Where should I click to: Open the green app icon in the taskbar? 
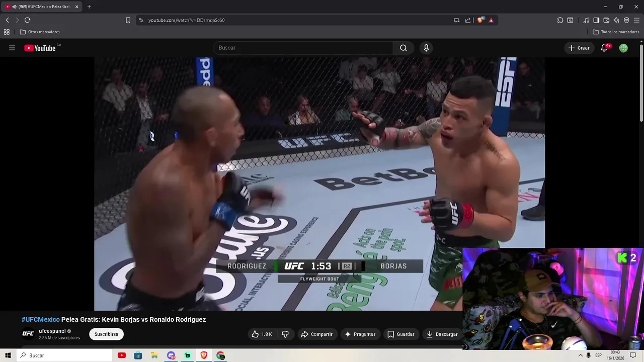187,355
